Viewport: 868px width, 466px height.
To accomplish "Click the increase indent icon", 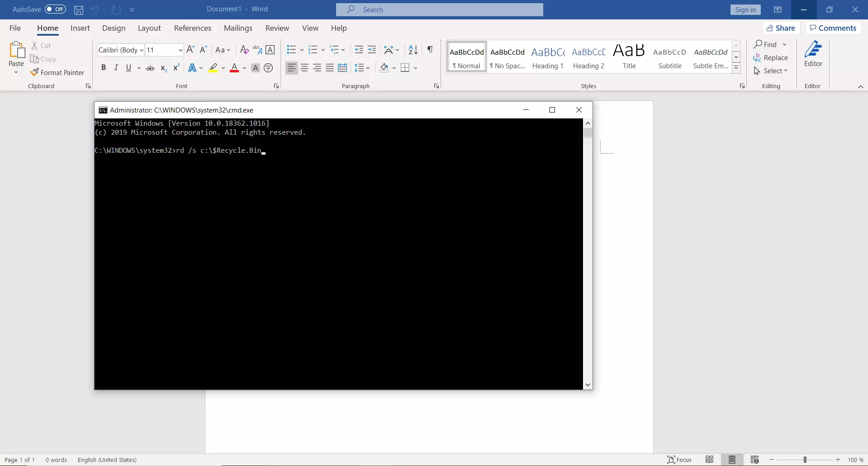I will (x=372, y=50).
